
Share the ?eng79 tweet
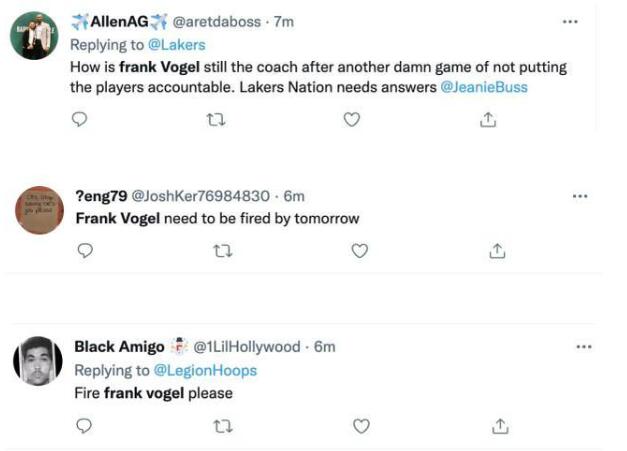pyautogui.click(x=497, y=252)
